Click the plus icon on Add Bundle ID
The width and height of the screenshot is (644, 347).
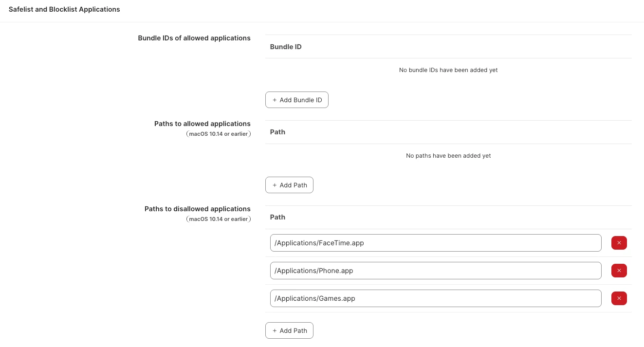click(275, 100)
